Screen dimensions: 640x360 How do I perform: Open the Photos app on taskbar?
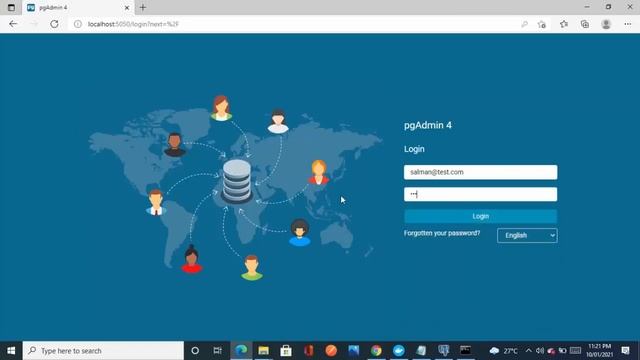point(353,351)
